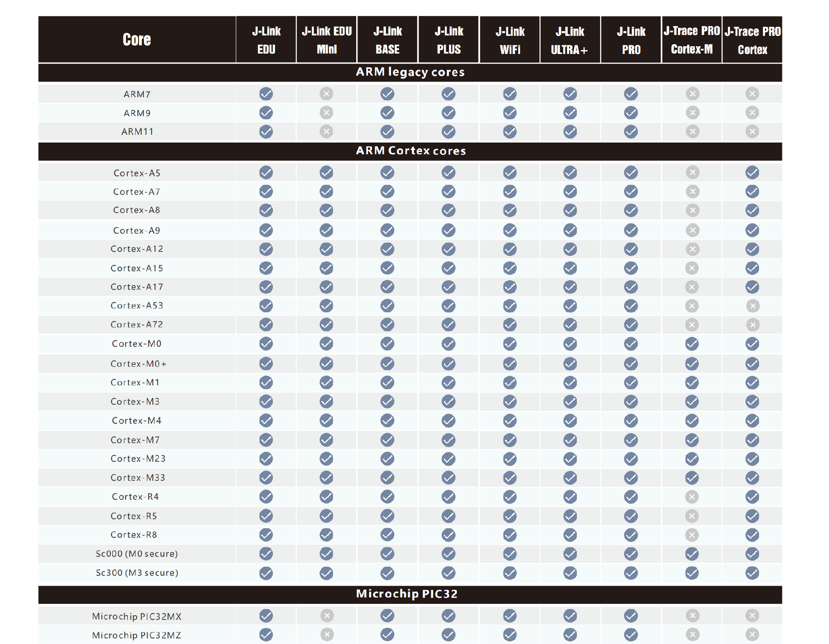Click the Sc000 (M0 secure) row label
Viewport: 829px width, 644px height.
click(137, 554)
